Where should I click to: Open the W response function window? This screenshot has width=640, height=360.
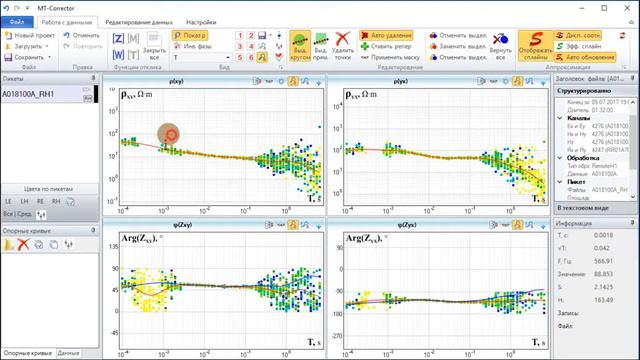click(118, 55)
